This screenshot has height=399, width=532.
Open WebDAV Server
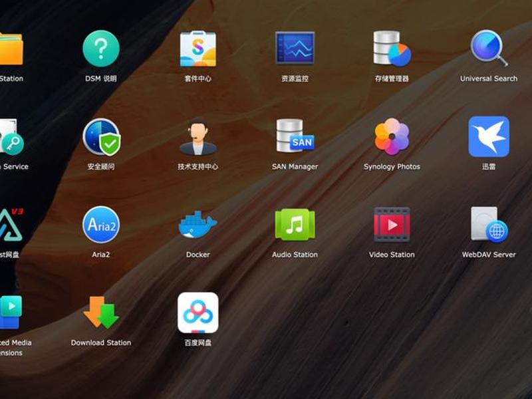click(489, 225)
